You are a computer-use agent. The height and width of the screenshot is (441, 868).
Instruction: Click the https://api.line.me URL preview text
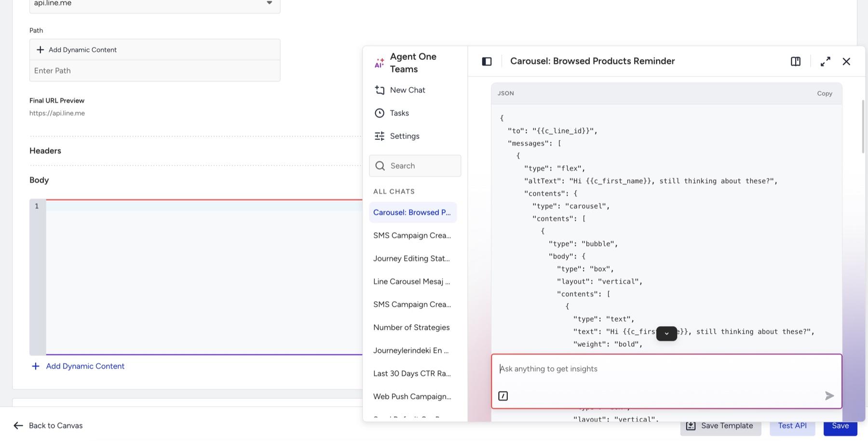57,113
